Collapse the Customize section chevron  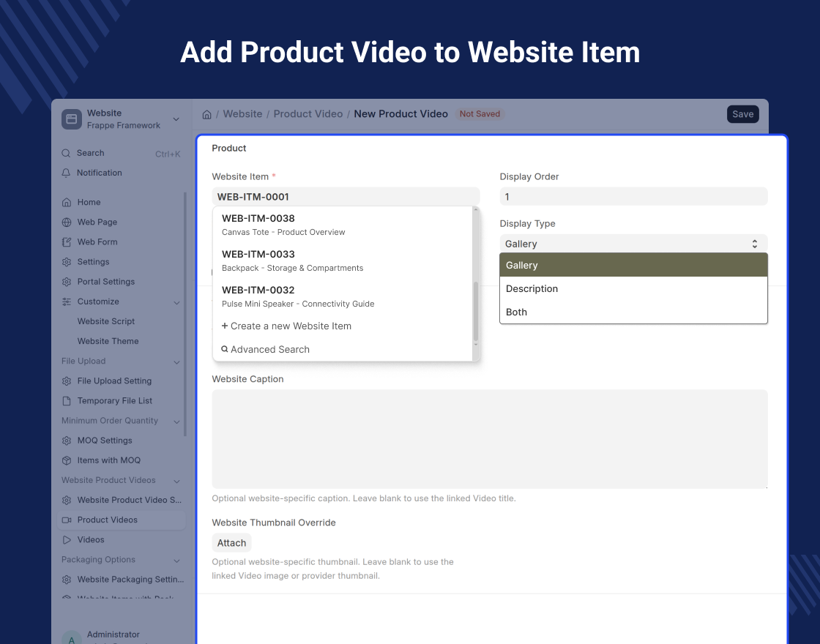(176, 303)
